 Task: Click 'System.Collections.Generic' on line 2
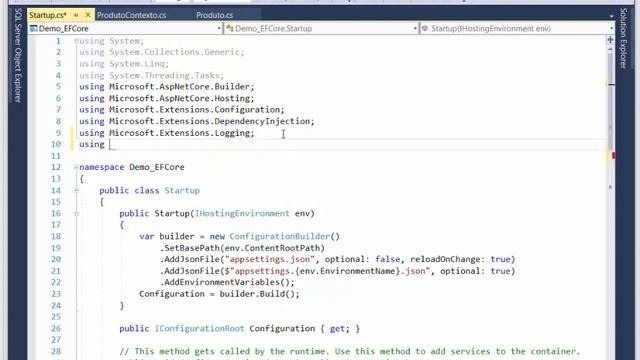[174, 52]
